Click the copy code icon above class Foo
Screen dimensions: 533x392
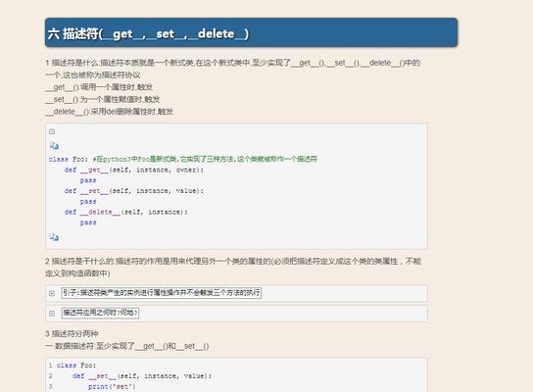(x=54, y=145)
